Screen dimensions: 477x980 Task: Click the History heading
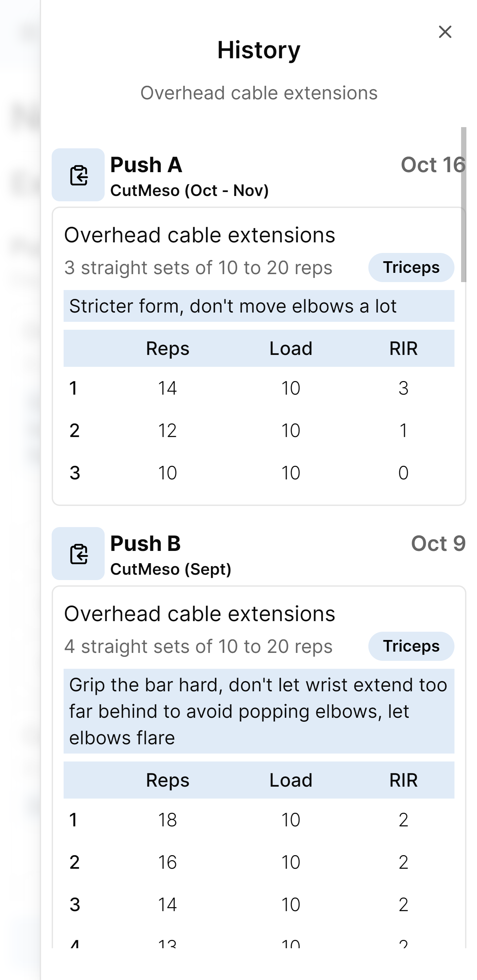[x=258, y=50]
